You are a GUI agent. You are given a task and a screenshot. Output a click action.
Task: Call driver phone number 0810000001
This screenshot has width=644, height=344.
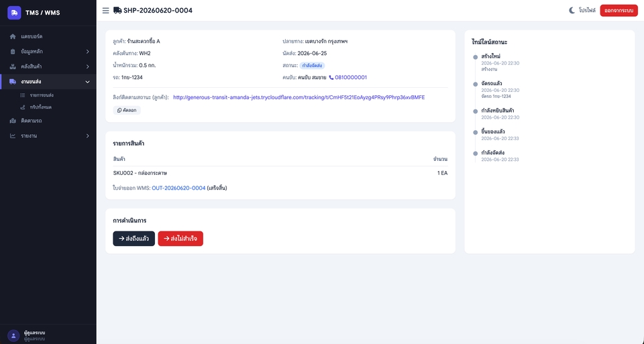(x=348, y=77)
